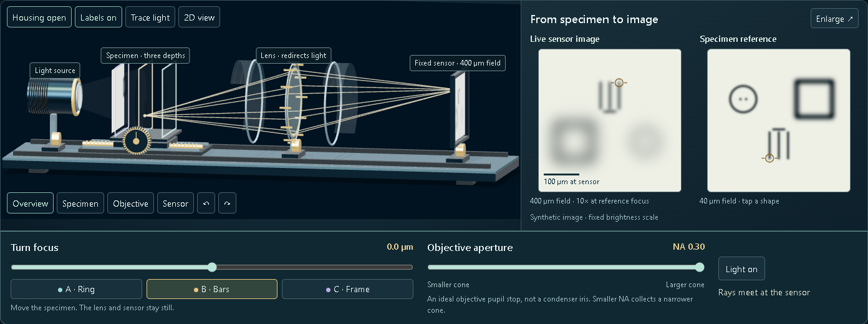Toggle the Housing open button
This screenshot has width=868, height=324.
[39, 17]
